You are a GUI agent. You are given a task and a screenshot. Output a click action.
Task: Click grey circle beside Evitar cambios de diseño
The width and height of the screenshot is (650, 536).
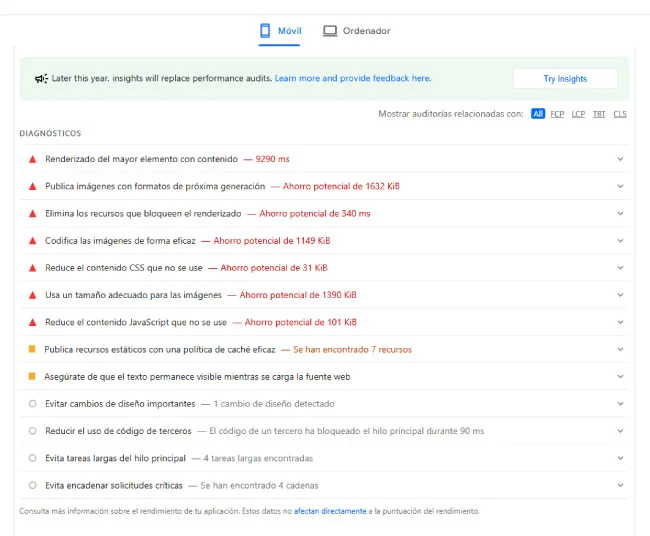coord(32,404)
